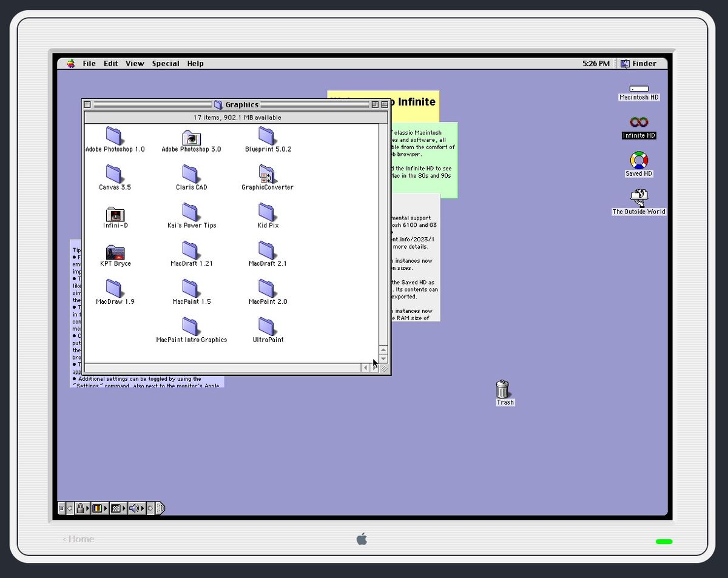Click the Graphics window zoom box

[374, 104]
